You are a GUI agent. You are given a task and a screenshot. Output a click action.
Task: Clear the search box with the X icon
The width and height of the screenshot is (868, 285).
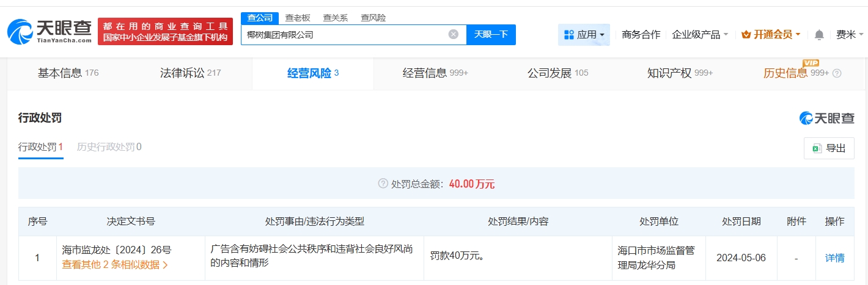pyautogui.click(x=454, y=34)
